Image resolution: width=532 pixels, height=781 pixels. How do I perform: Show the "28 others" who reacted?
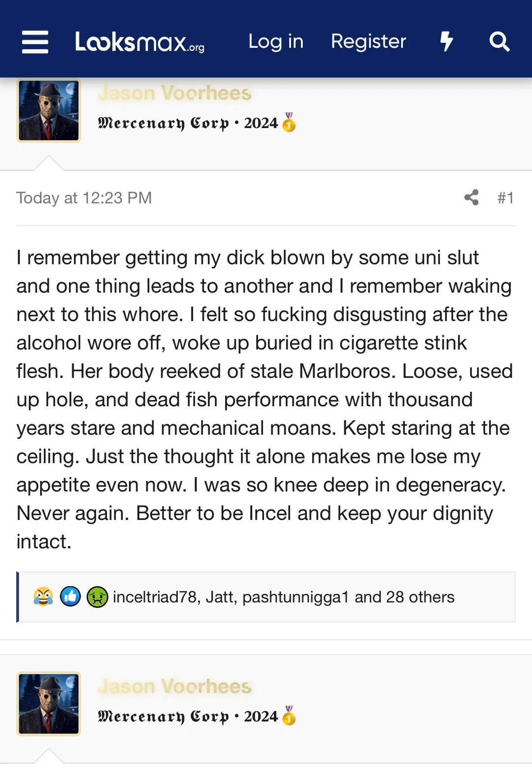click(420, 597)
